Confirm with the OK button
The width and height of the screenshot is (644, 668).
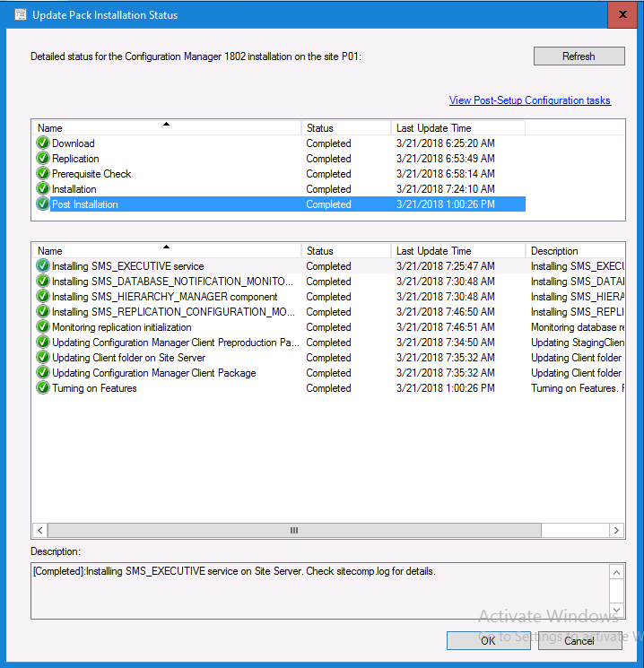489,641
